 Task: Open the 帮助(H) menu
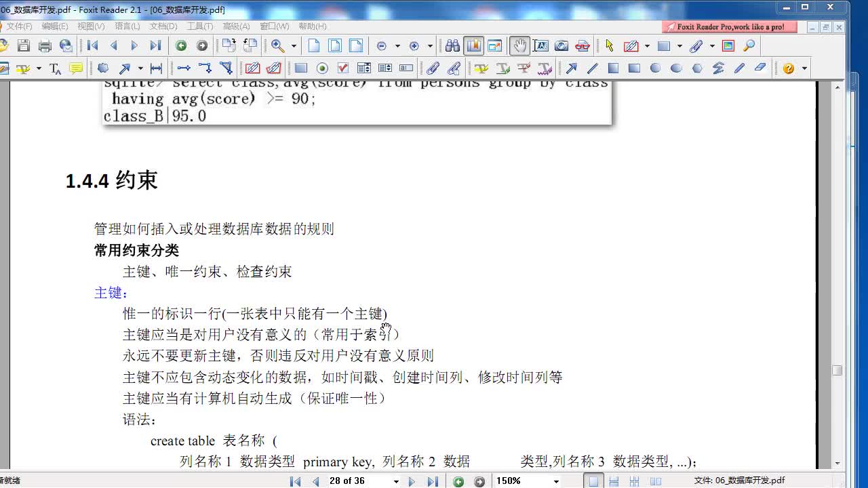point(312,26)
